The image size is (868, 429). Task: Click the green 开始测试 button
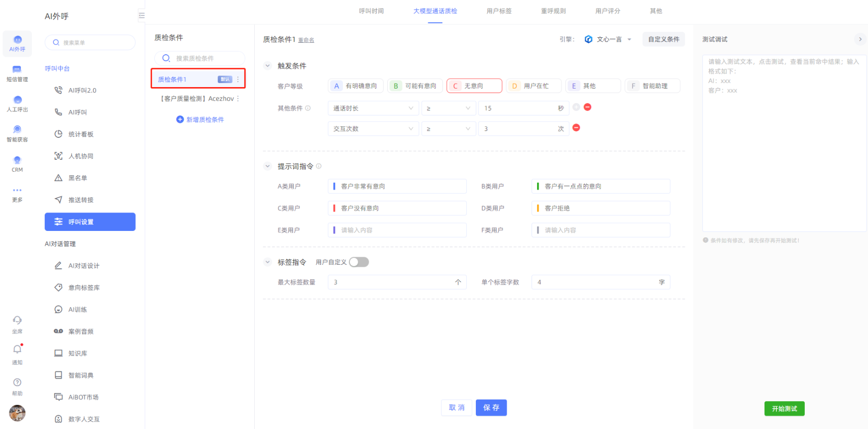coord(784,409)
